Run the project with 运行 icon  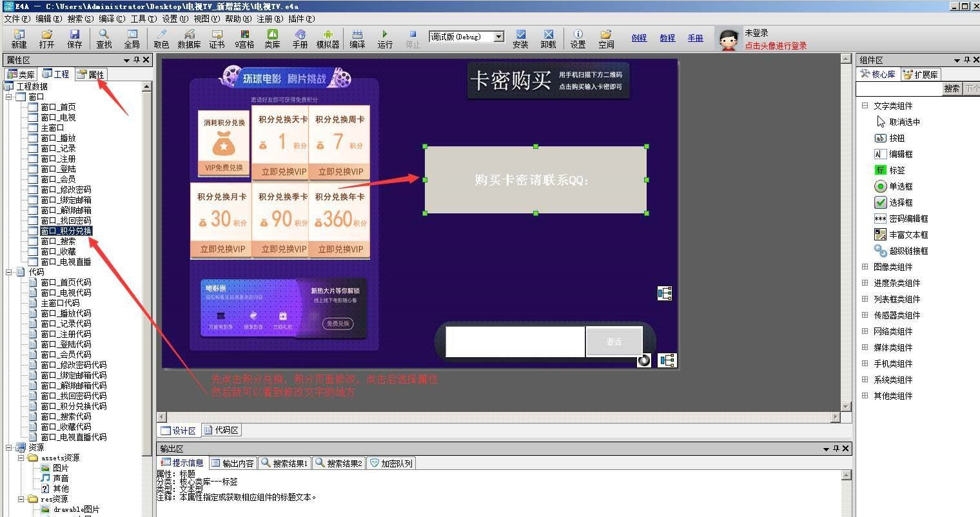[x=385, y=39]
